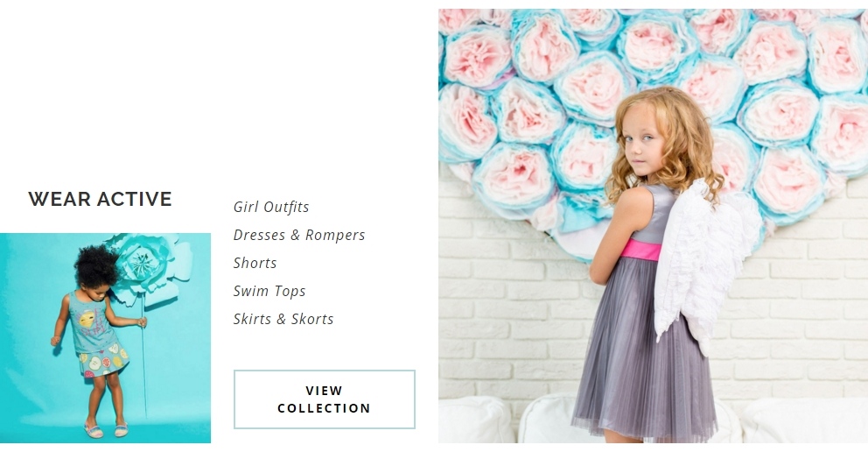Open the Swim Tops link
The image size is (868, 452).
(269, 291)
